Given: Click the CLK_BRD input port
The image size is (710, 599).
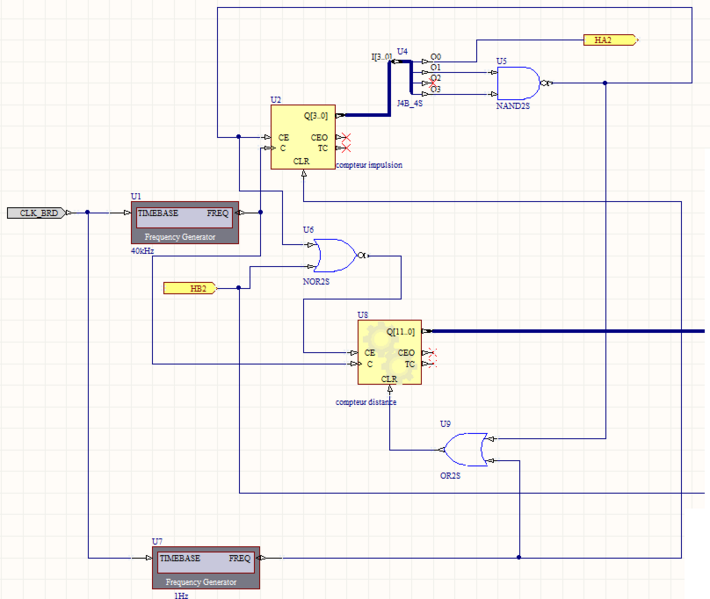Looking at the screenshot, I should tap(38, 213).
